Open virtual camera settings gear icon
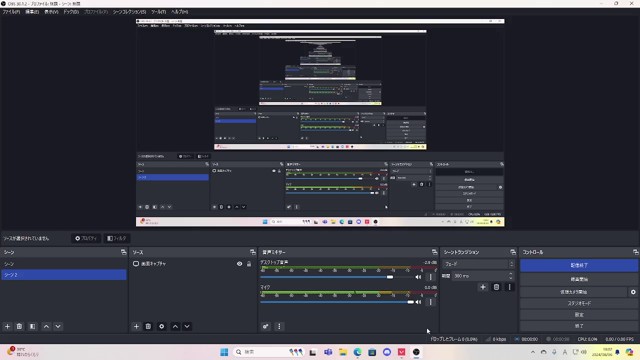The width and height of the screenshot is (640, 360). click(633, 292)
